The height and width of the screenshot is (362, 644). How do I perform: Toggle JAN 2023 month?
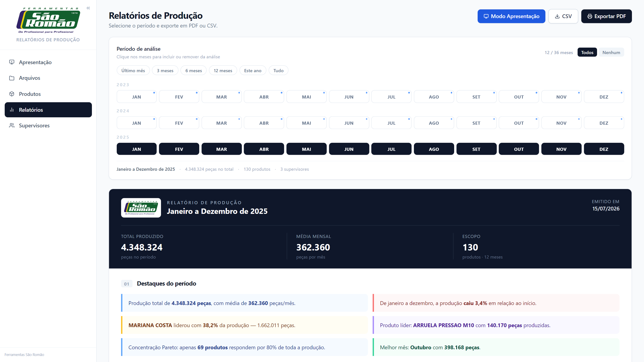(x=136, y=97)
